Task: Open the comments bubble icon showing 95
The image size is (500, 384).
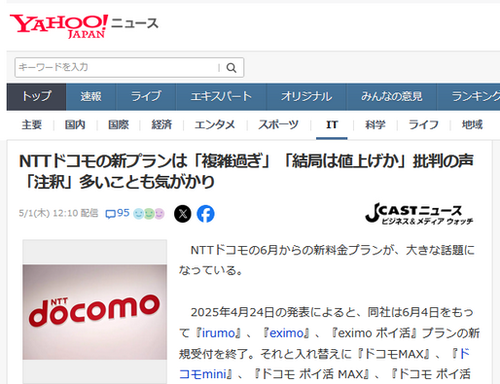Action: point(117,213)
